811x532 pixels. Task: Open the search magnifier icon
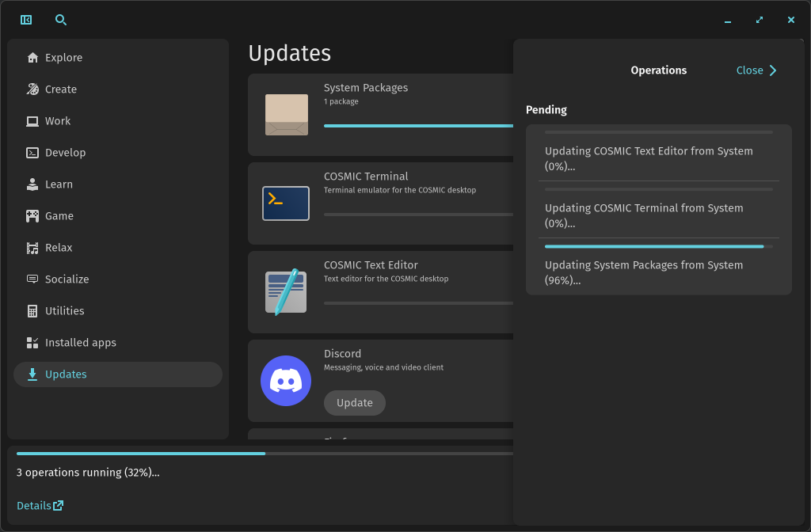[x=61, y=20]
